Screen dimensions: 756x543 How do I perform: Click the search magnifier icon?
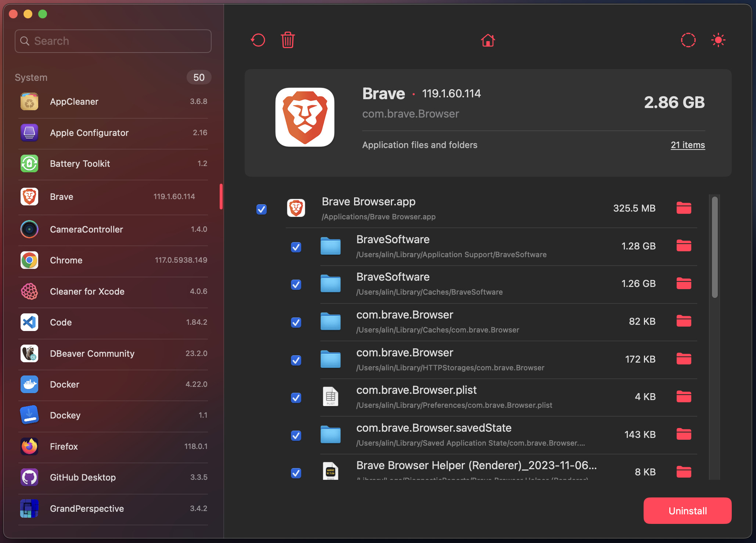pos(25,41)
